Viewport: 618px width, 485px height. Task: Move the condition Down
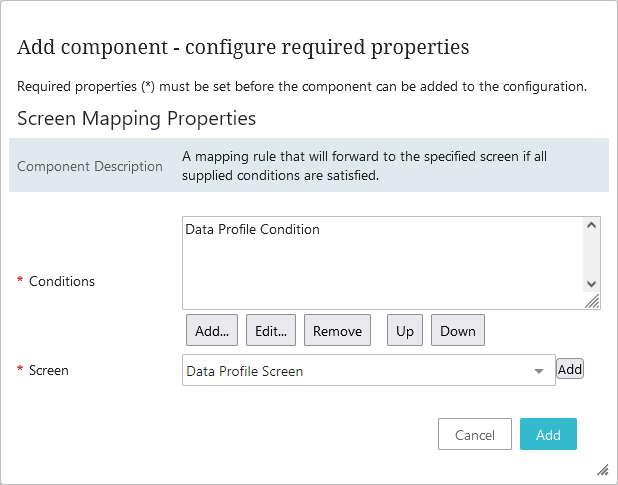pos(458,330)
